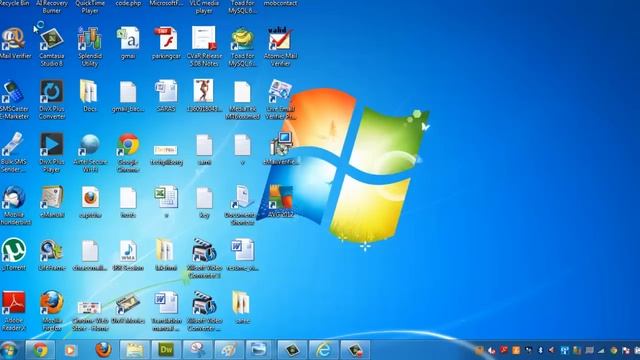Open Camtasia Recorder taskbar icon with red dot

[355, 350]
